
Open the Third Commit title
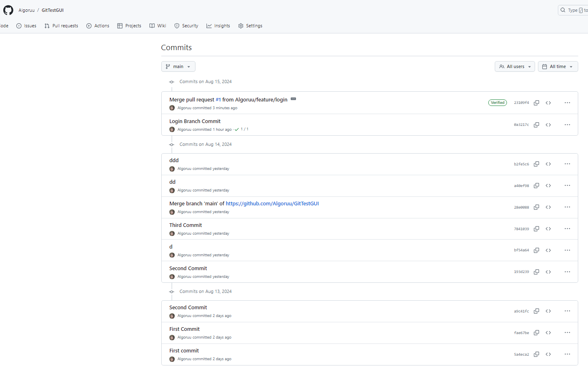[x=185, y=225]
